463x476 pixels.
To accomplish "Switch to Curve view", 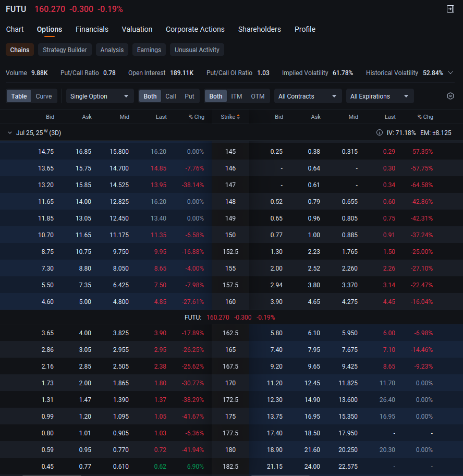I will click(x=44, y=96).
